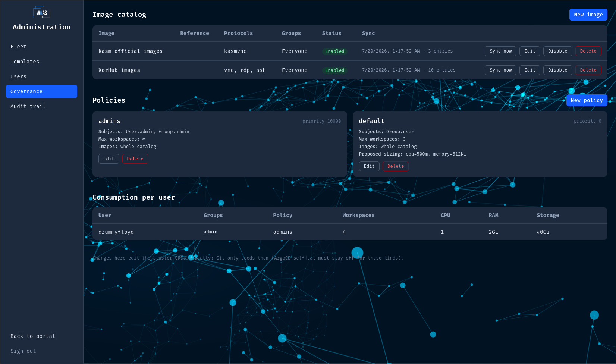Image resolution: width=616 pixels, height=364 pixels.
Task: Delete the Kasm official images entry
Action: click(588, 51)
